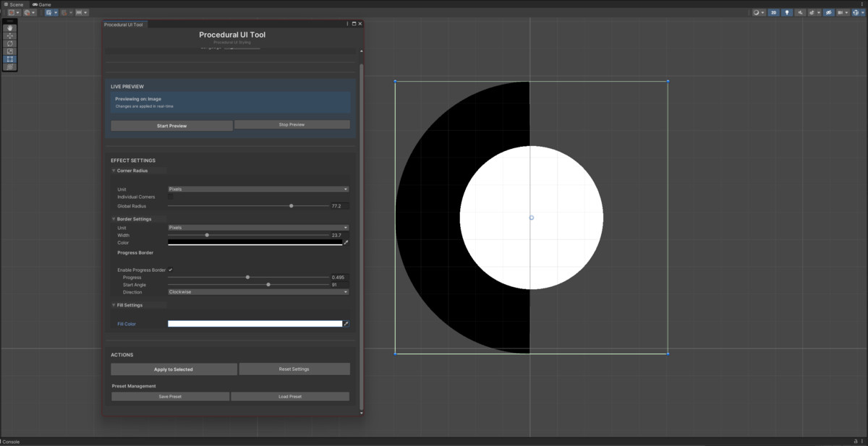Select the Move tool
This screenshot has height=446, width=868.
pyautogui.click(x=9, y=36)
